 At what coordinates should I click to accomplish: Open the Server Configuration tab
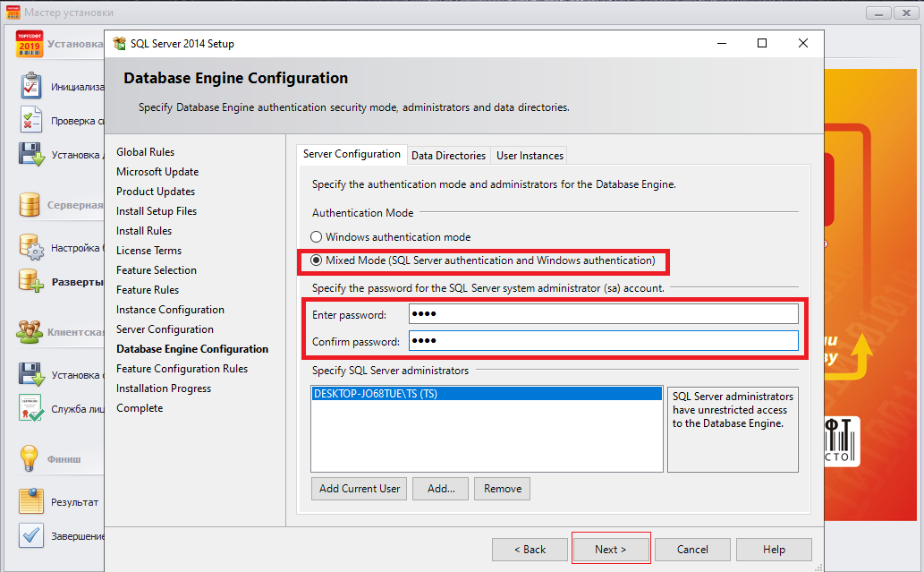[352, 154]
